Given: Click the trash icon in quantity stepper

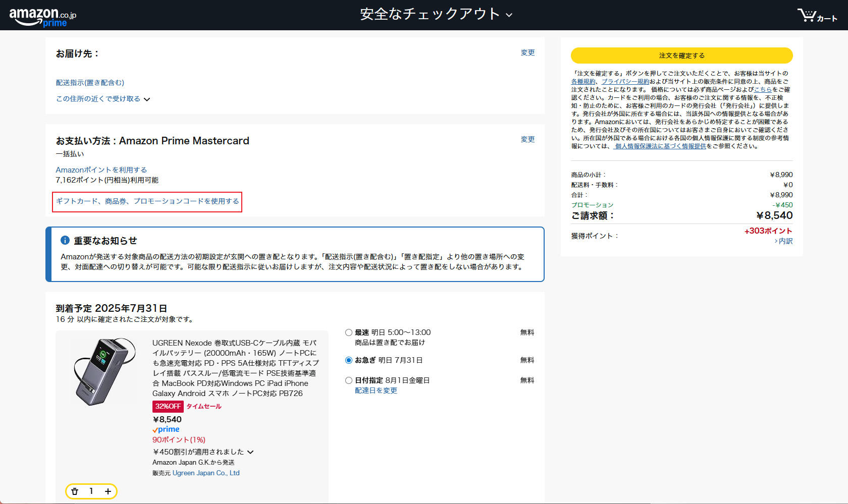Looking at the screenshot, I should click(x=75, y=491).
